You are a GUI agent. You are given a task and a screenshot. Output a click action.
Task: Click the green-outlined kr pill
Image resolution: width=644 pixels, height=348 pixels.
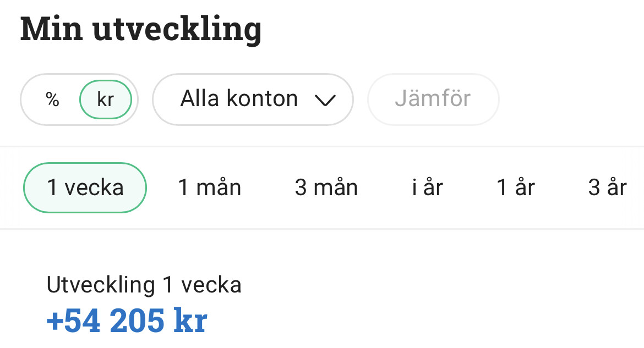tap(106, 100)
